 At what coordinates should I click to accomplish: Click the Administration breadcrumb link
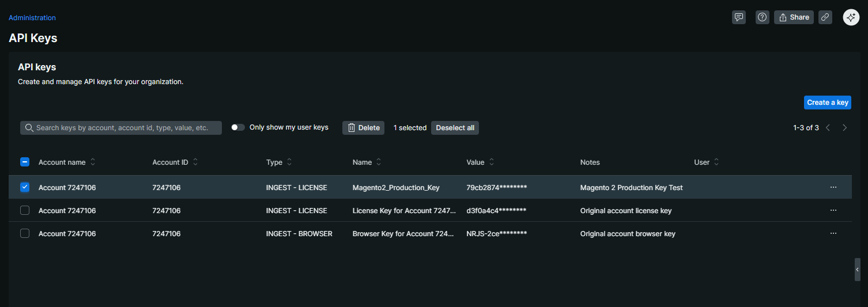point(32,18)
